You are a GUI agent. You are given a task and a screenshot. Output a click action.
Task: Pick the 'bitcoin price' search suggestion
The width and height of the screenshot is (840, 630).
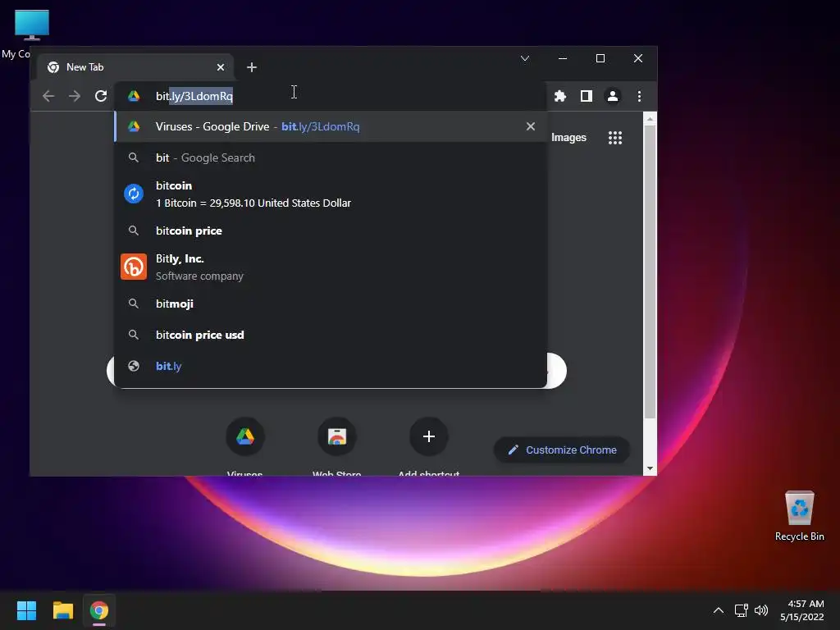point(331,231)
